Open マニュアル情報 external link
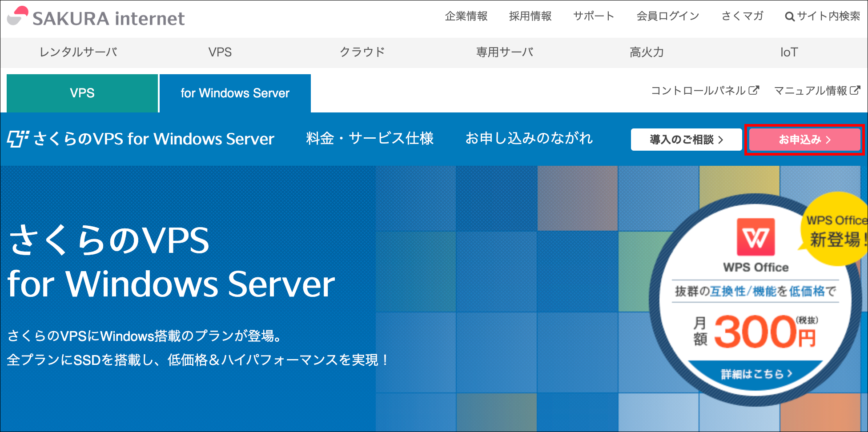 817,91
